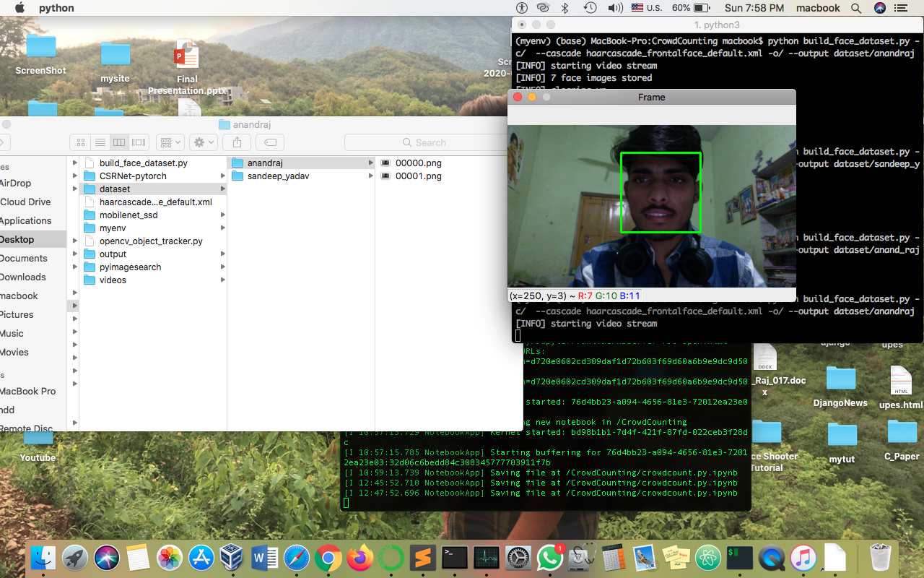Open Activity Monitor in the Dock

(487, 557)
